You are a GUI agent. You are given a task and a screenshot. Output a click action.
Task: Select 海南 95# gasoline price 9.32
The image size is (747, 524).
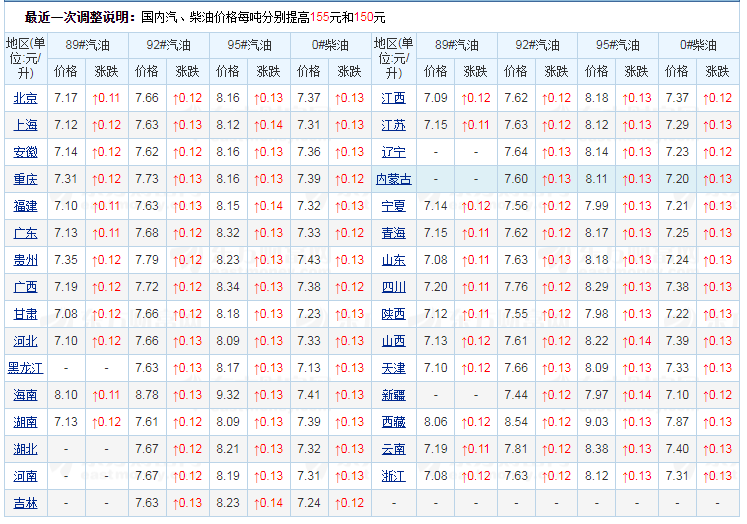tap(228, 395)
